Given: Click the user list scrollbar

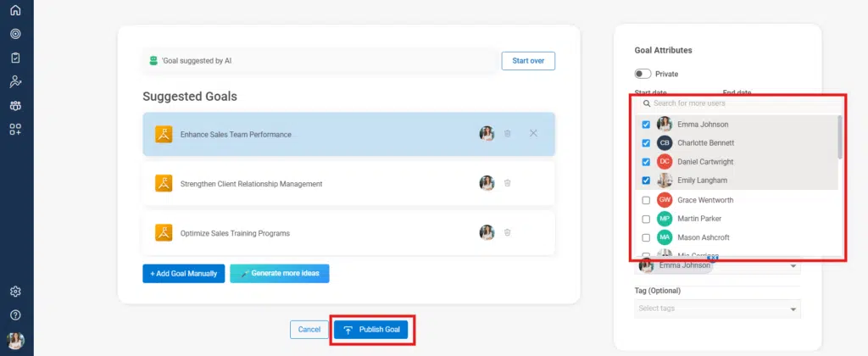Looking at the screenshot, I should click(x=840, y=137).
